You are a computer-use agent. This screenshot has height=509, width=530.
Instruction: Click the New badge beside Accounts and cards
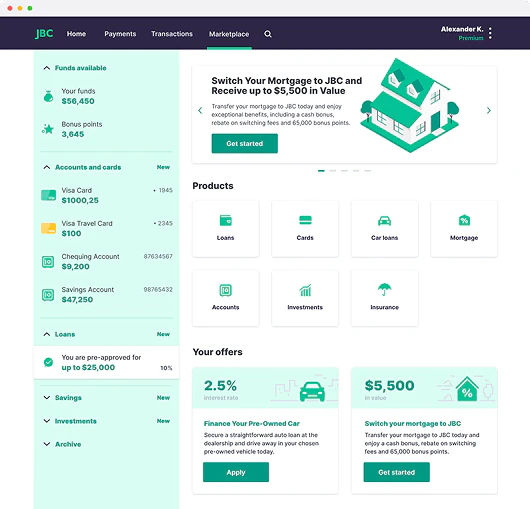pos(163,167)
